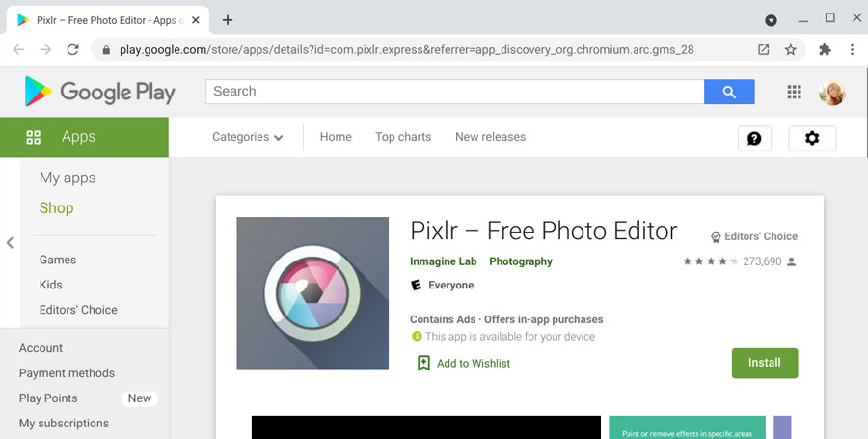Open the settings gear icon
The width and height of the screenshot is (868, 439).
pyautogui.click(x=812, y=138)
